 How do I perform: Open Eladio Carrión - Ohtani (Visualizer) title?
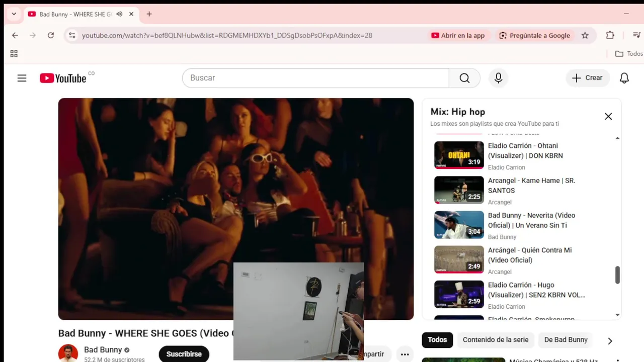525,151
